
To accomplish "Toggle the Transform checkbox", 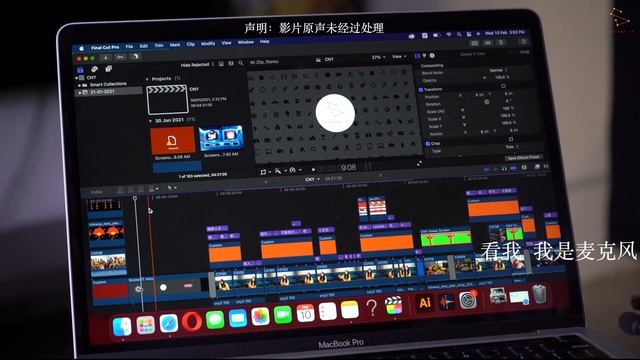I will (x=421, y=90).
